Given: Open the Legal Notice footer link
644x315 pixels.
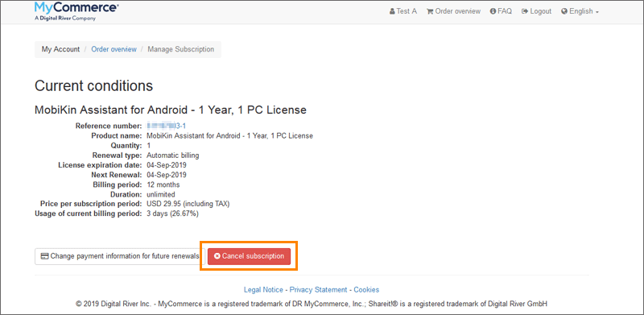Looking at the screenshot, I should tap(263, 290).
